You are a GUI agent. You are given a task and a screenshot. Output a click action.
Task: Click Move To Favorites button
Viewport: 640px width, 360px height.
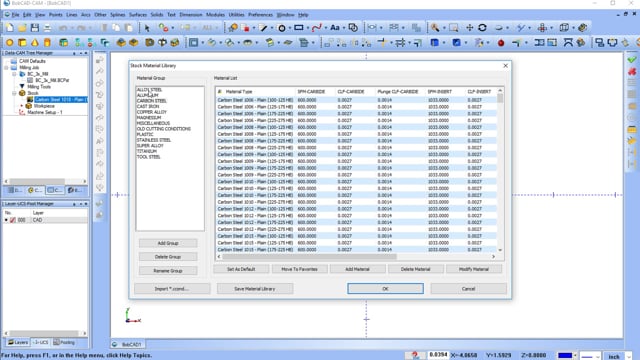tap(299, 269)
